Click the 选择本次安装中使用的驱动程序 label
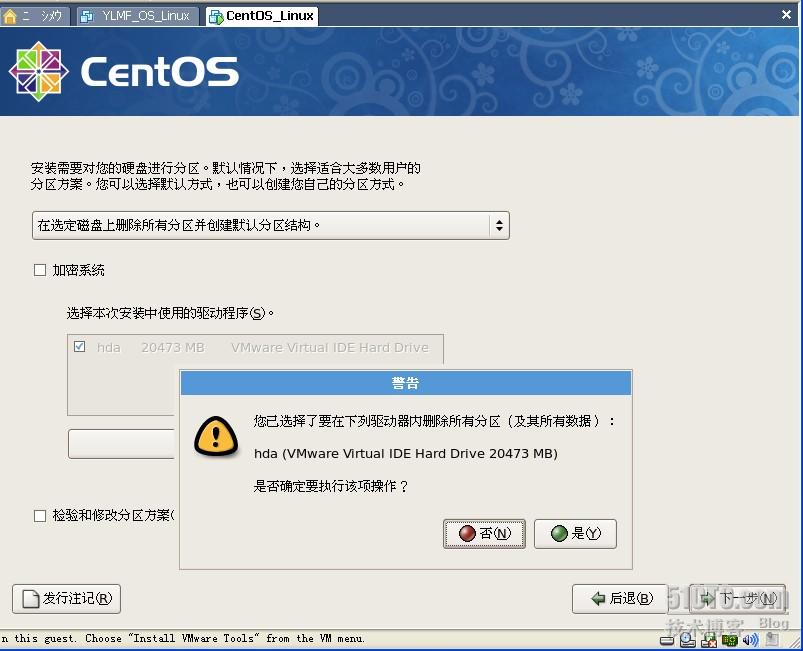Image resolution: width=803 pixels, height=651 pixels. click(170, 313)
